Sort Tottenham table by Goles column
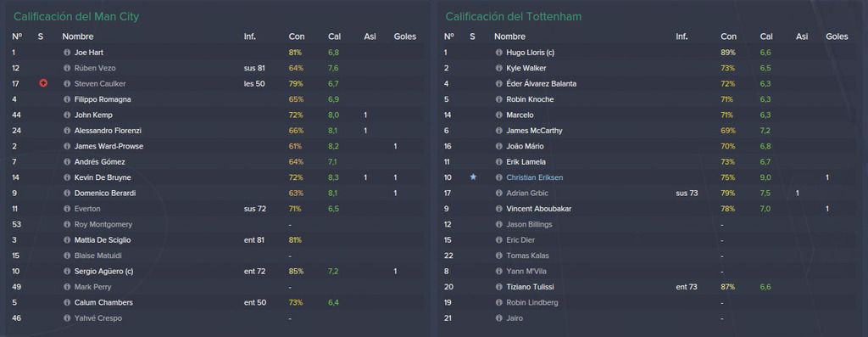Screen dimensions: 868x337 [837, 37]
